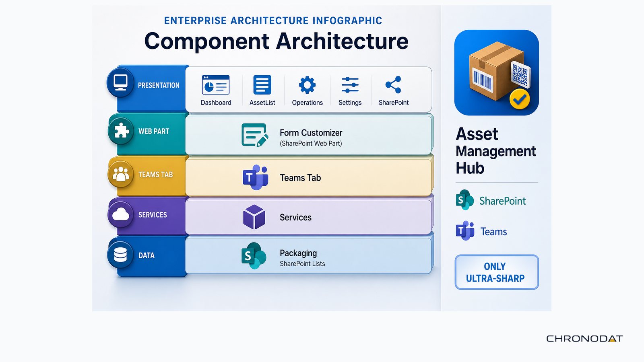644x362 pixels.
Task: Click the 'Teams' text in right sidebar
Action: coord(493,232)
